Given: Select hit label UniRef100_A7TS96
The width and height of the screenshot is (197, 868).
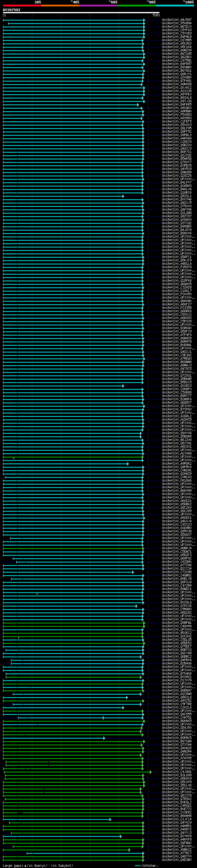Looking at the screenshot, I should (x=176, y=565).
